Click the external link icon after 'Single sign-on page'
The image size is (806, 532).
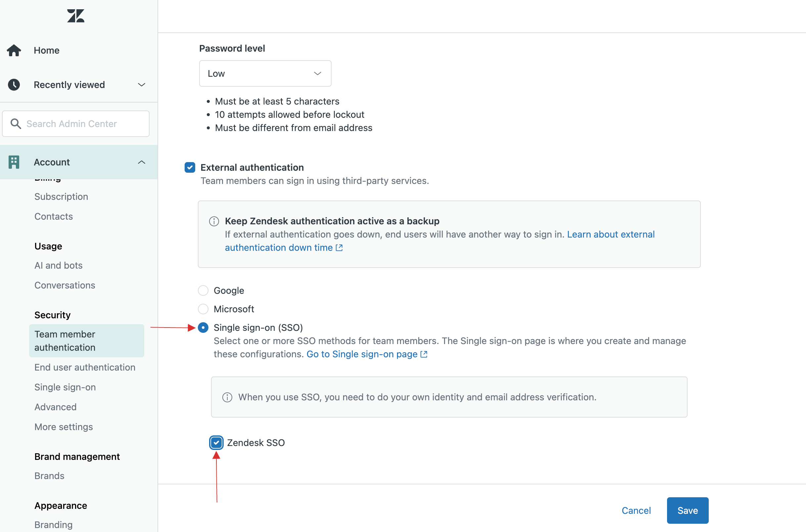424,354
